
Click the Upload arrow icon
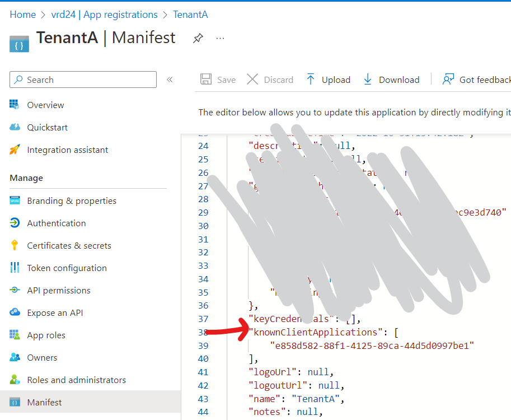[x=311, y=79]
